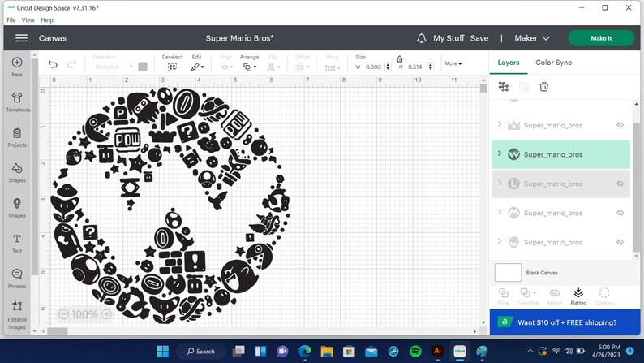
Task: Open the Projects panel
Action: pos(17,138)
